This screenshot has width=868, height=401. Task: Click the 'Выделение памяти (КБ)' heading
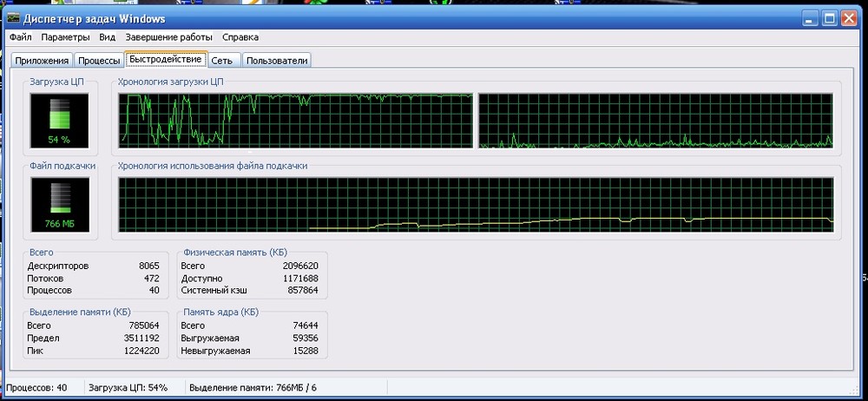click(x=80, y=312)
